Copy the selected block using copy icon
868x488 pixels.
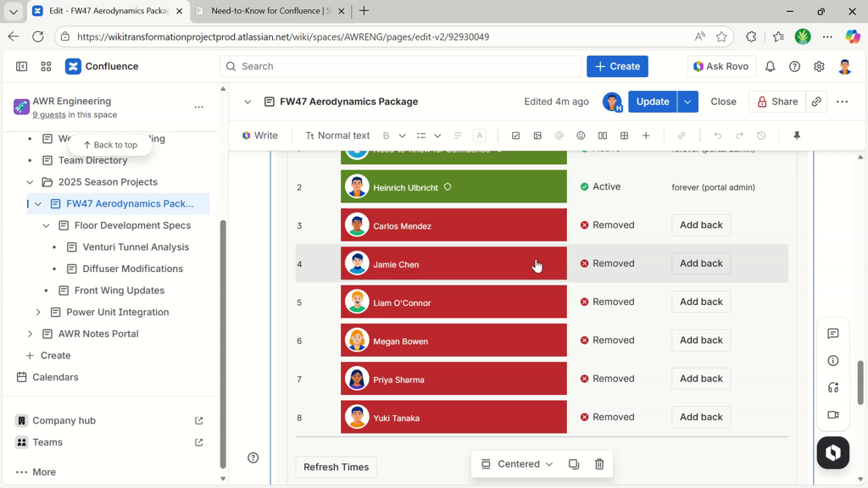point(574,464)
